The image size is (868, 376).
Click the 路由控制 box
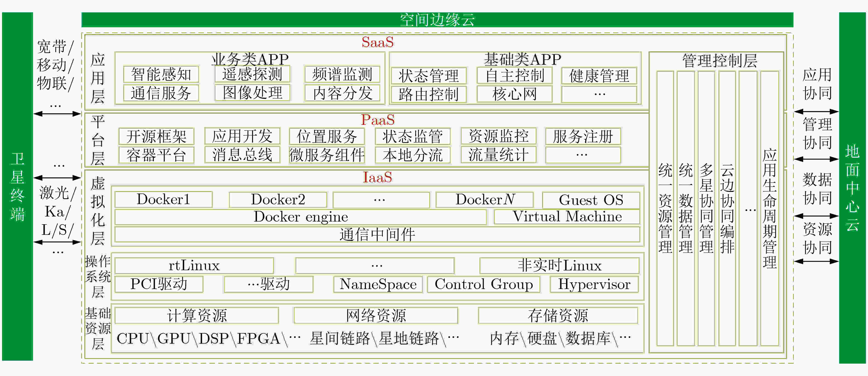tap(429, 94)
